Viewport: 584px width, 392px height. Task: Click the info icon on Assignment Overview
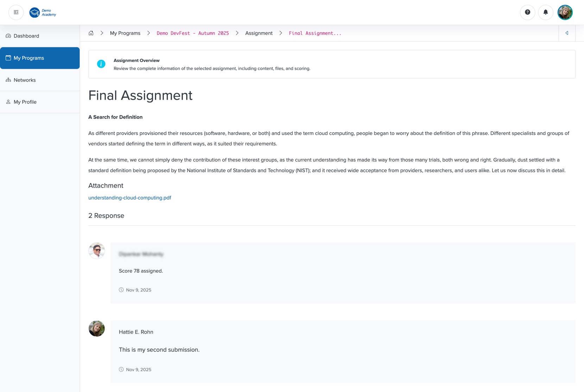[x=101, y=64]
